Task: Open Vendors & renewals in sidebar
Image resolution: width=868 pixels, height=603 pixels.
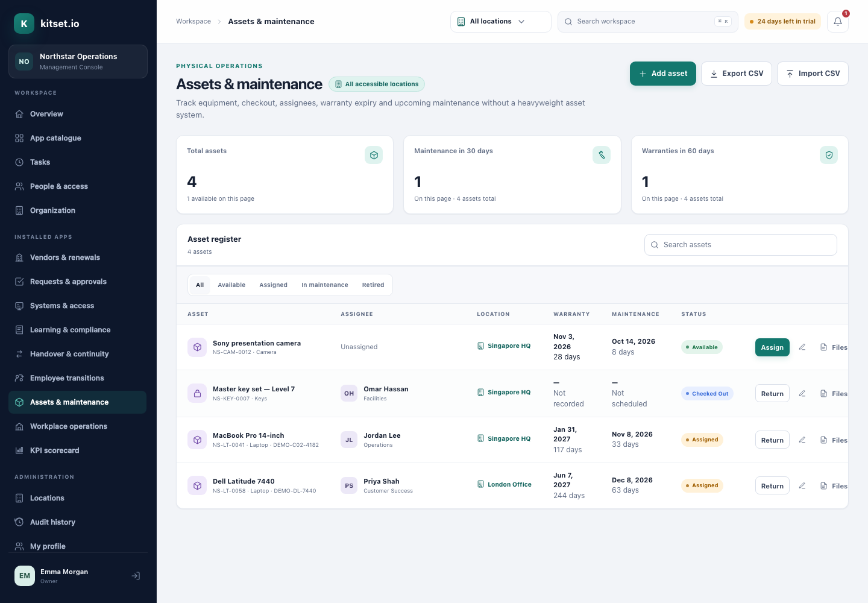Action: 78,257
